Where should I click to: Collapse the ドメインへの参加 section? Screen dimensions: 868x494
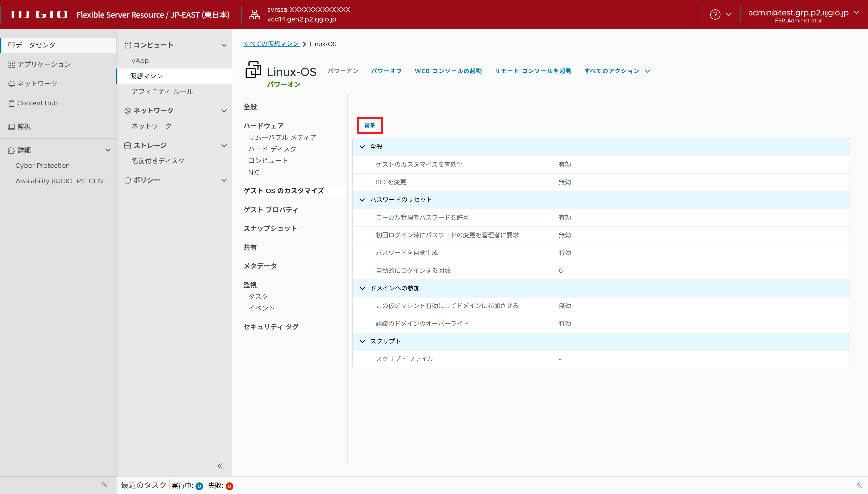click(362, 288)
